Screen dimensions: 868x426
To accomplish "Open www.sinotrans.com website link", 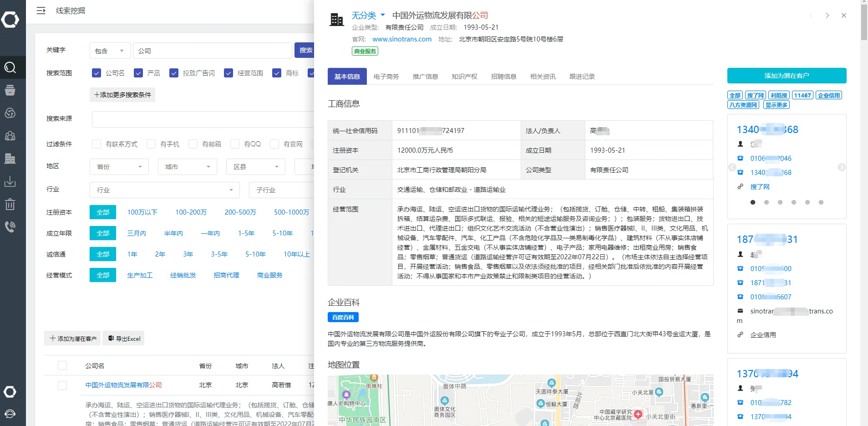I will click(x=402, y=39).
